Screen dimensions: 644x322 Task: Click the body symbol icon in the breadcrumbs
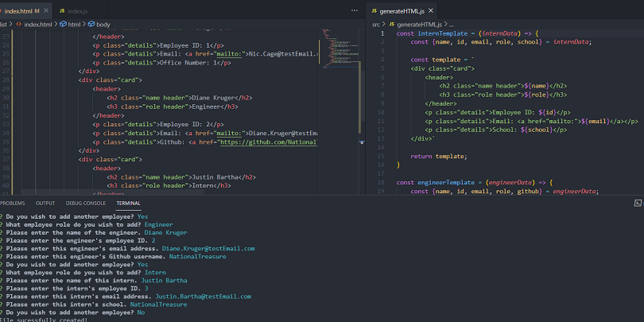91,25
